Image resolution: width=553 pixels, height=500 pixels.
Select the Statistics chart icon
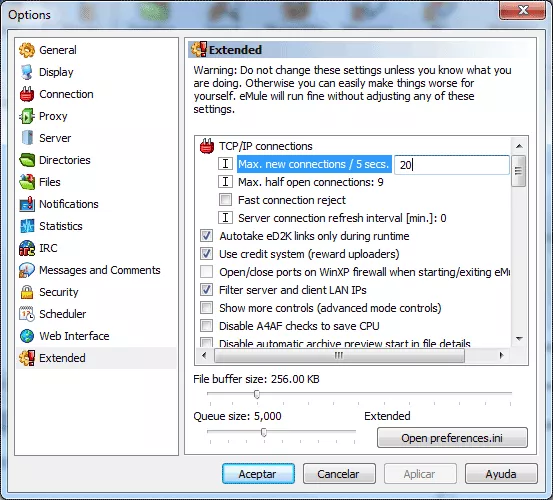point(27,226)
